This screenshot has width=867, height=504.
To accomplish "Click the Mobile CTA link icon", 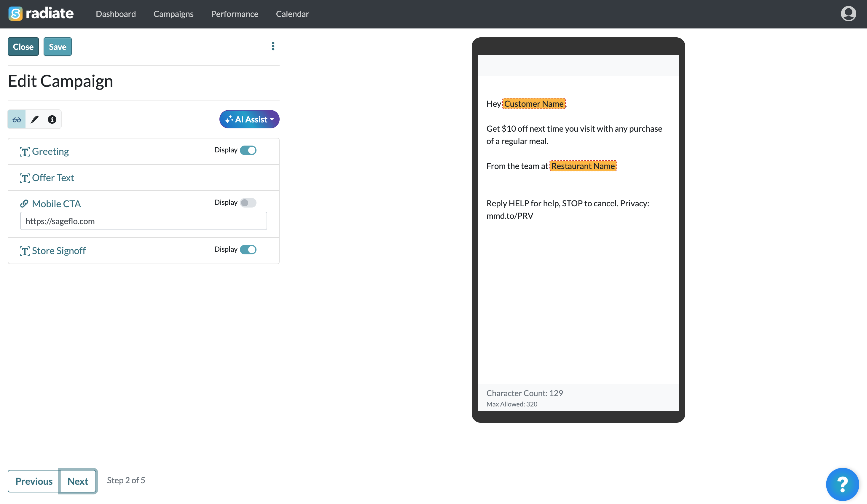I will pyautogui.click(x=24, y=204).
